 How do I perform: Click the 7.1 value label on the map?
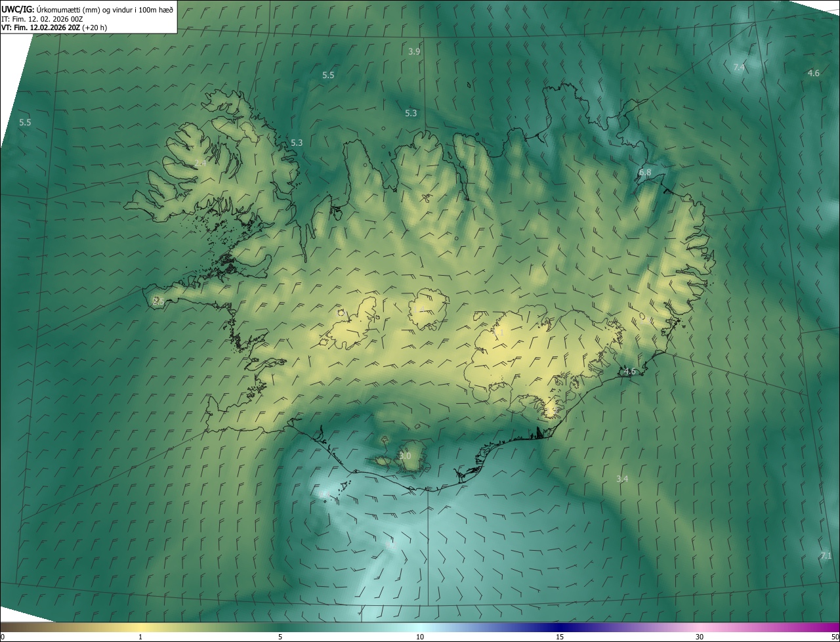pos(826,556)
